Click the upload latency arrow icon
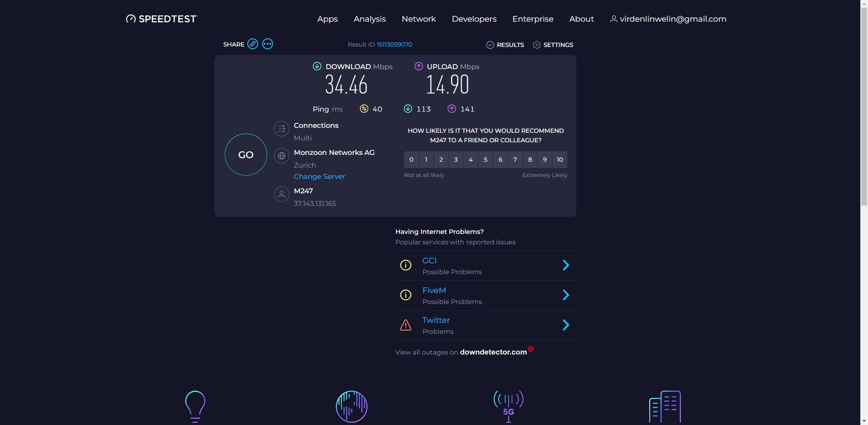The width and height of the screenshot is (868, 425). (452, 109)
